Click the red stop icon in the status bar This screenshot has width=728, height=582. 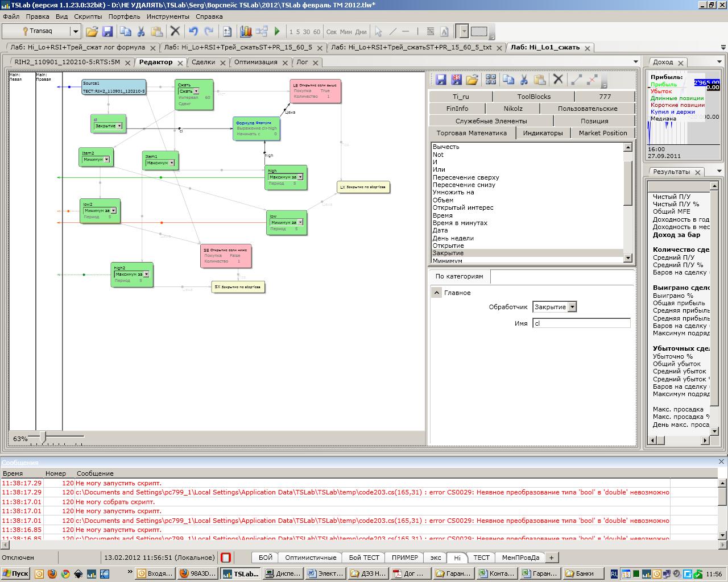(x=226, y=558)
